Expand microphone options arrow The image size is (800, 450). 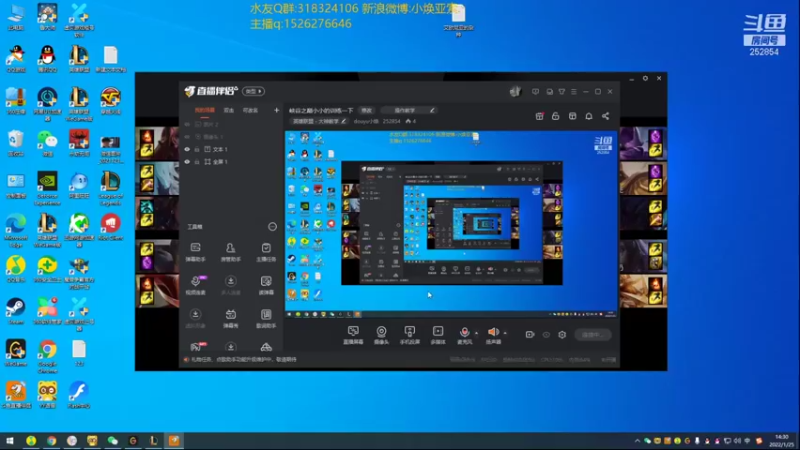[477, 333]
